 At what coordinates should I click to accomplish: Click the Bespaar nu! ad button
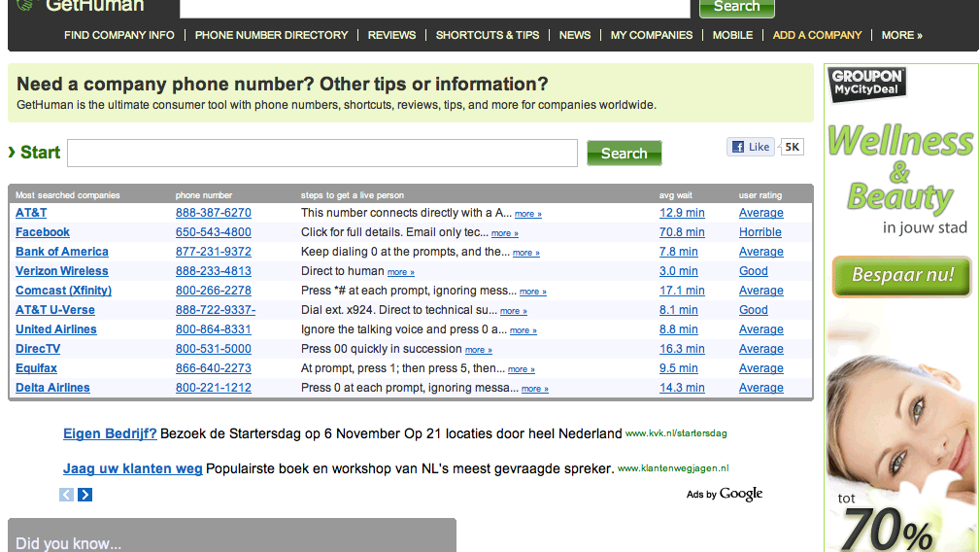(x=902, y=276)
